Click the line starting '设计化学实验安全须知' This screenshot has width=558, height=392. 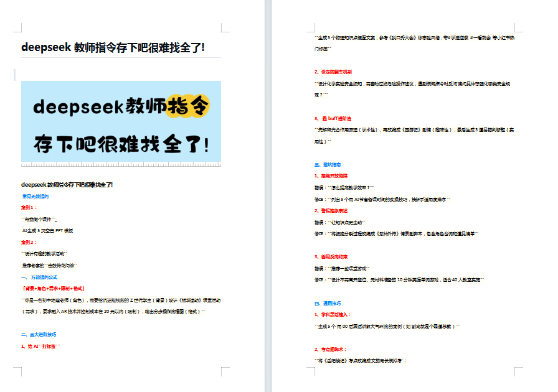tap(412, 84)
